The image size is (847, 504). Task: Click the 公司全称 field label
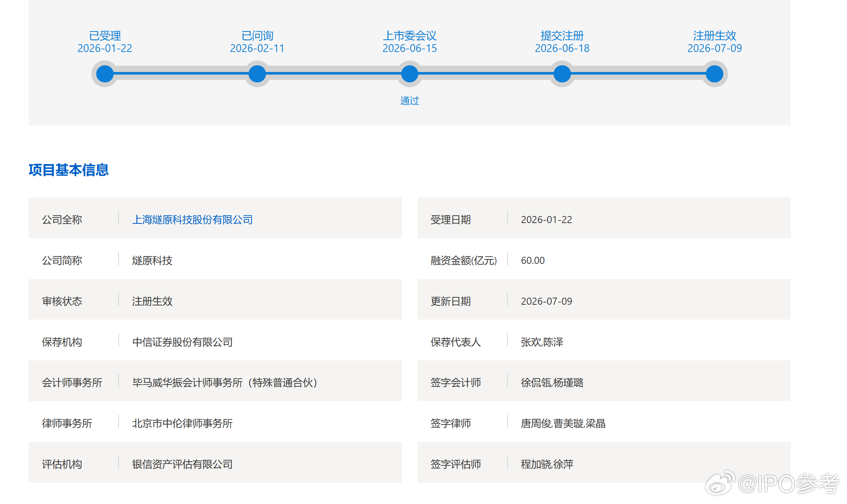point(62,220)
